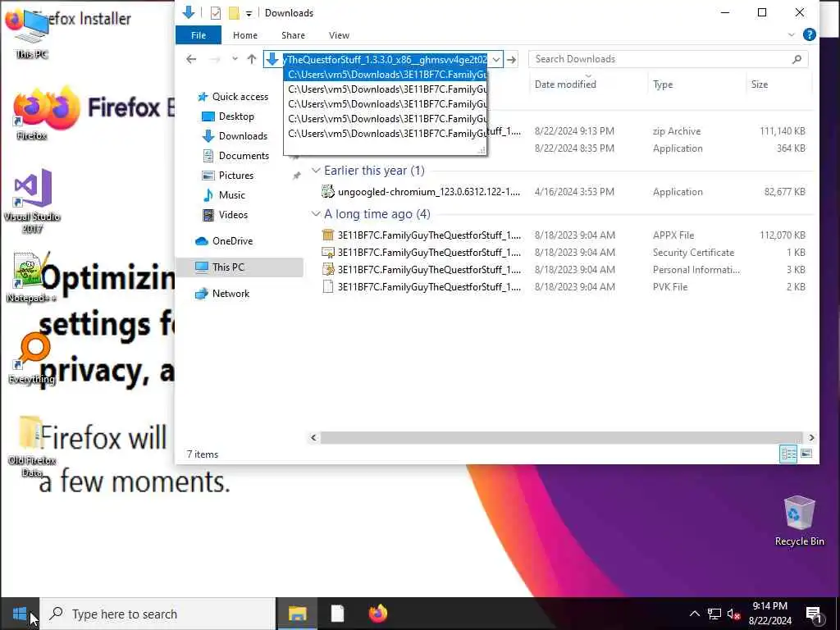
Task: Open the Windows Start menu
Action: (x=20, y=614)
